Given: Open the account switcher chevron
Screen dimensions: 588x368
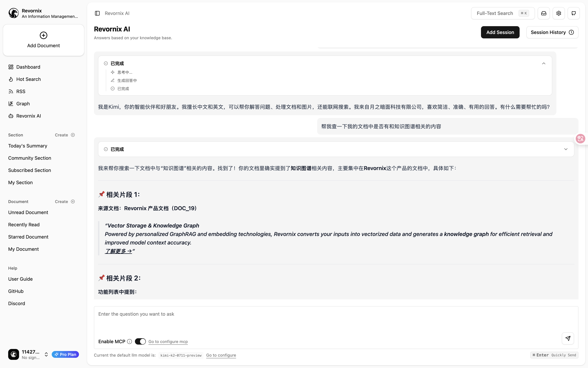Looking at the screenshot, I should [x=46, y=354].
